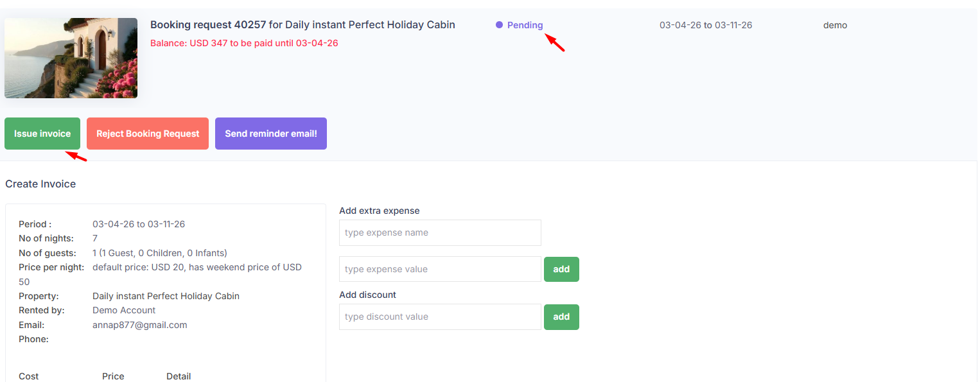Image resolution: width=980 pixels, height=382 pixels.
Task: Focus the expense value input field
Action: (440, 269)
